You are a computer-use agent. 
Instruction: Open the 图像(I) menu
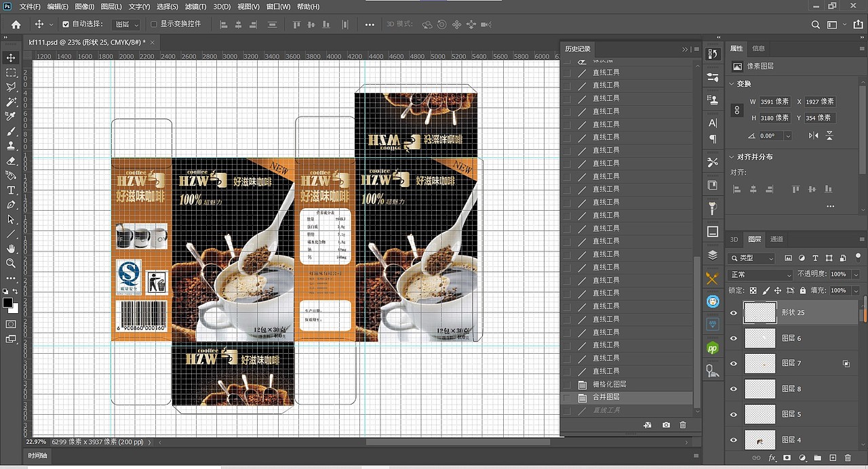pos(85,7)
